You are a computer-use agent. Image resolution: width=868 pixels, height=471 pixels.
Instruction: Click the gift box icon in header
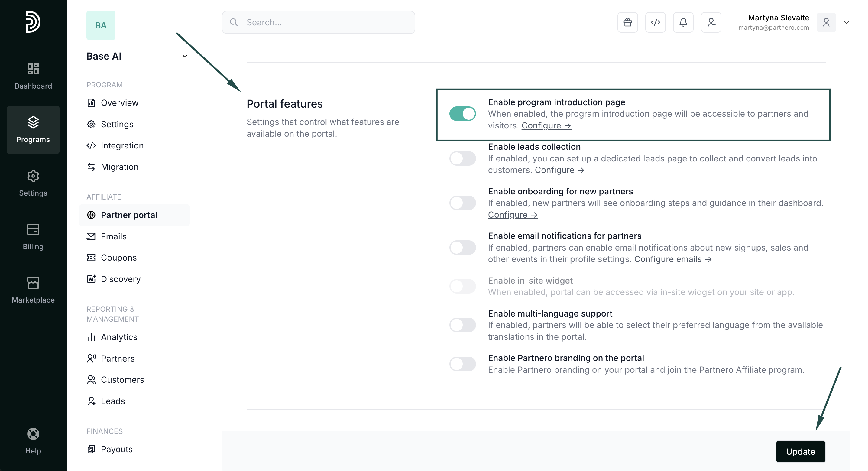627,22
